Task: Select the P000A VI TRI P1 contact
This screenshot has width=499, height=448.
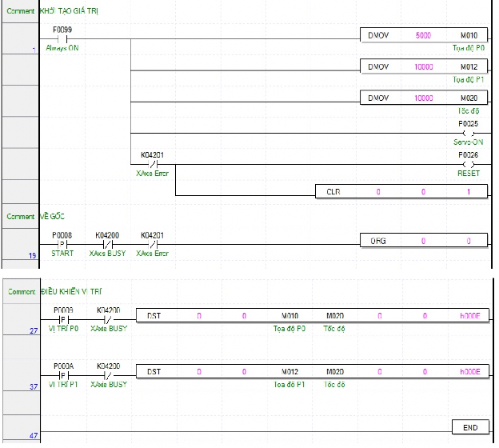Action: [63, 373]
